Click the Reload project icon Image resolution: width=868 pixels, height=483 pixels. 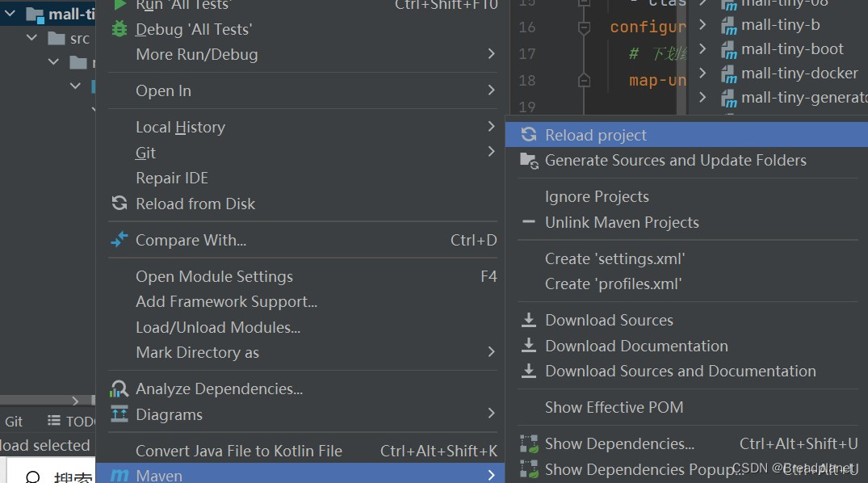coord(528,134)
